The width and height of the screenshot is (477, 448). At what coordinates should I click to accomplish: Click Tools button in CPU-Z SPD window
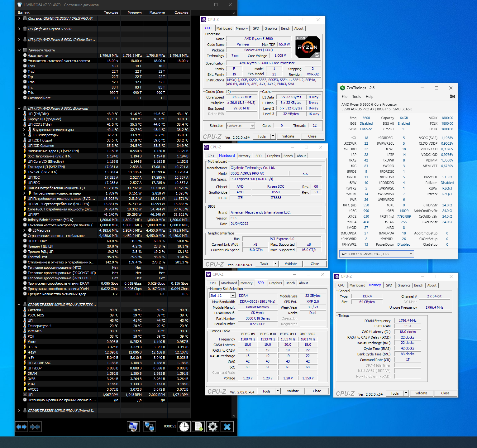(266, 391)
